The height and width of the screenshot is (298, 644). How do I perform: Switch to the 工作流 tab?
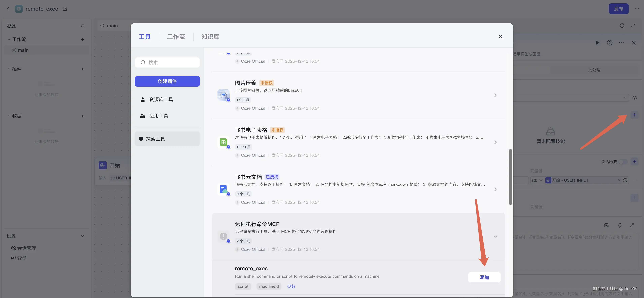176,37
